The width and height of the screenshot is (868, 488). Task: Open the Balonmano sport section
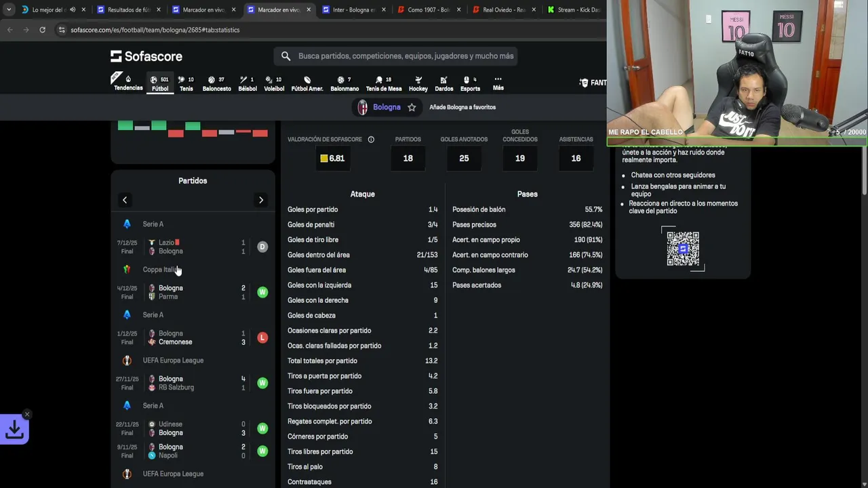(x=344, y=83)
